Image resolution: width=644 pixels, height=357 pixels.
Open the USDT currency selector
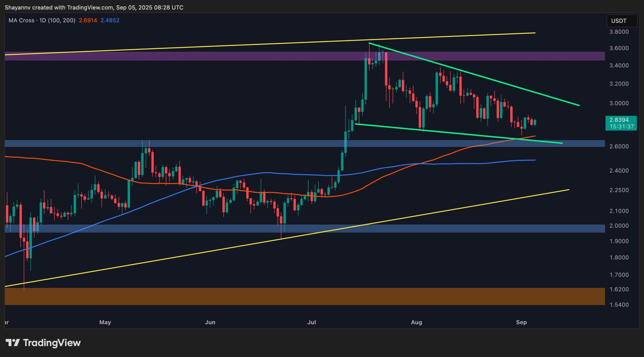click(622, 21)
